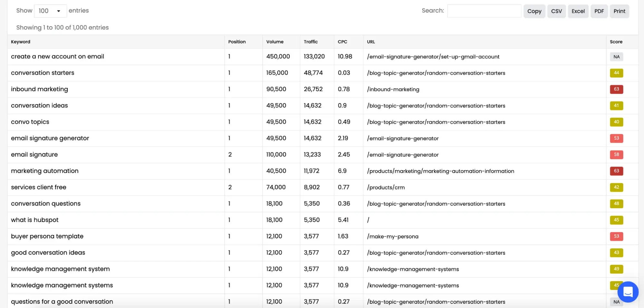Image resolution: width=644 pixels, height=308 pixels.
Task: Click the /products/crm URL cell
Action: pos(386,188)
